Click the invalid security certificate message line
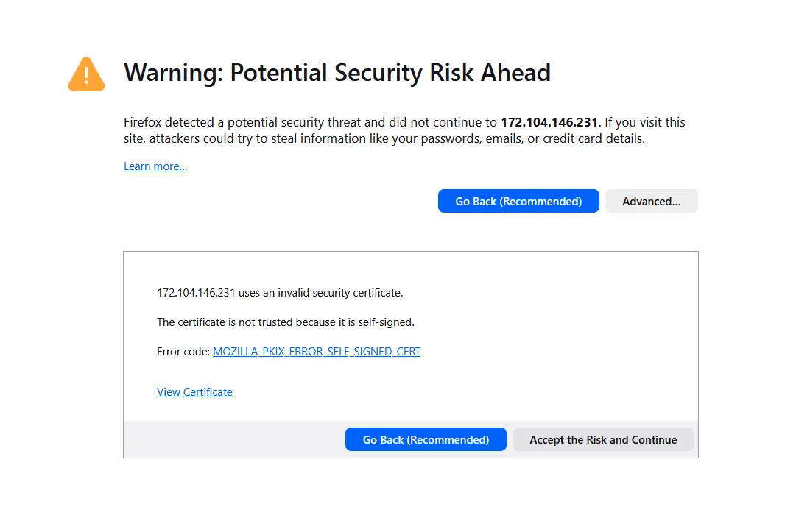 [x=280, y=293]
